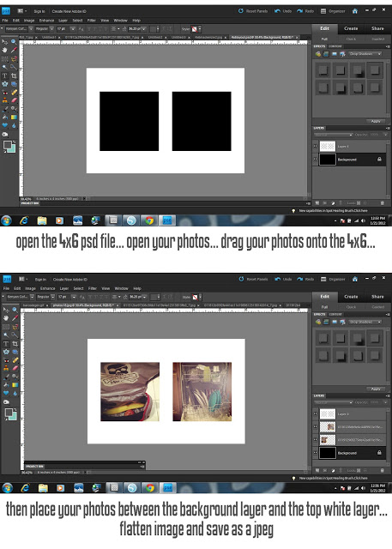Toggle Background layer eye in lower screenshot
The height and width of the screenshot is (549, 392).
tap(315, 453)
